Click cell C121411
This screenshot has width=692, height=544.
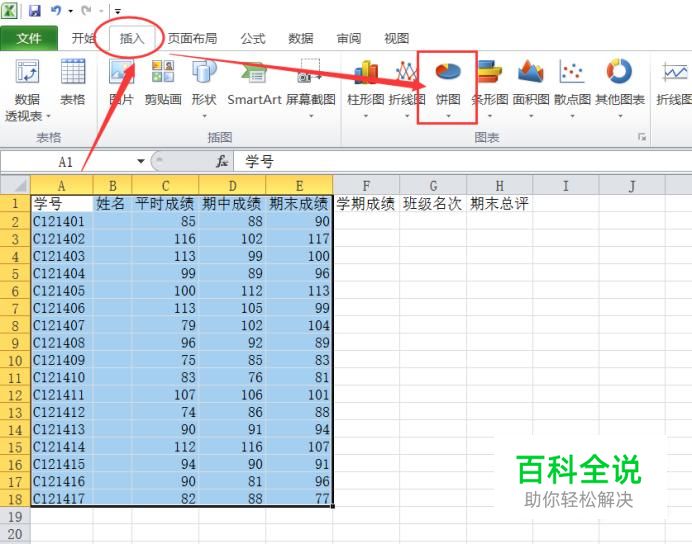click(62, 394)
